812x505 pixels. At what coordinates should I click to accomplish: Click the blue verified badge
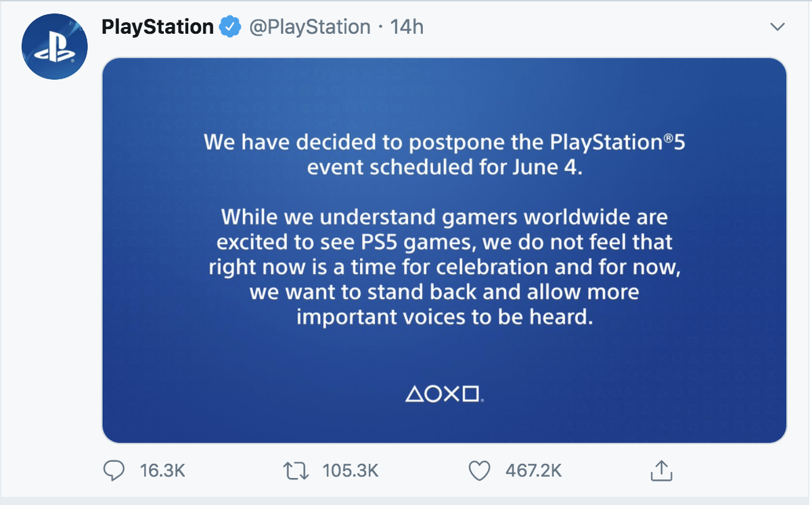231,27
